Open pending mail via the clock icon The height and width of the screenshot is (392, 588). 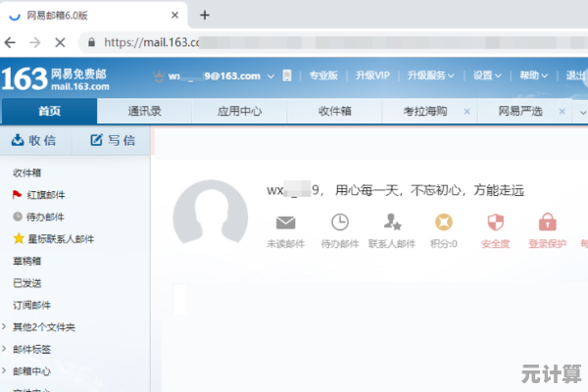(339, 222)
